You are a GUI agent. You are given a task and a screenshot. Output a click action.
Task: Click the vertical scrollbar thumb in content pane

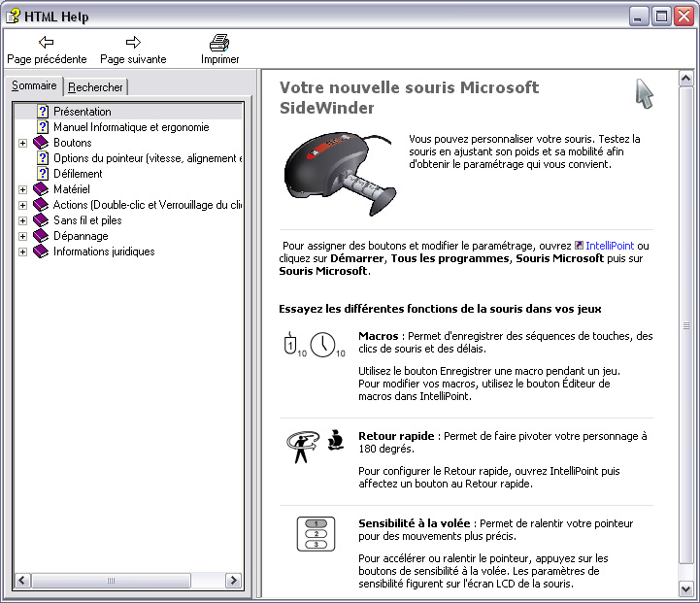[686, 326]
